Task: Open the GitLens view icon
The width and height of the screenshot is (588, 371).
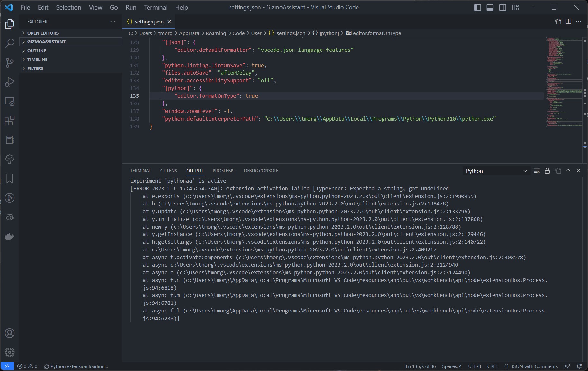Action: pos(10,198)
